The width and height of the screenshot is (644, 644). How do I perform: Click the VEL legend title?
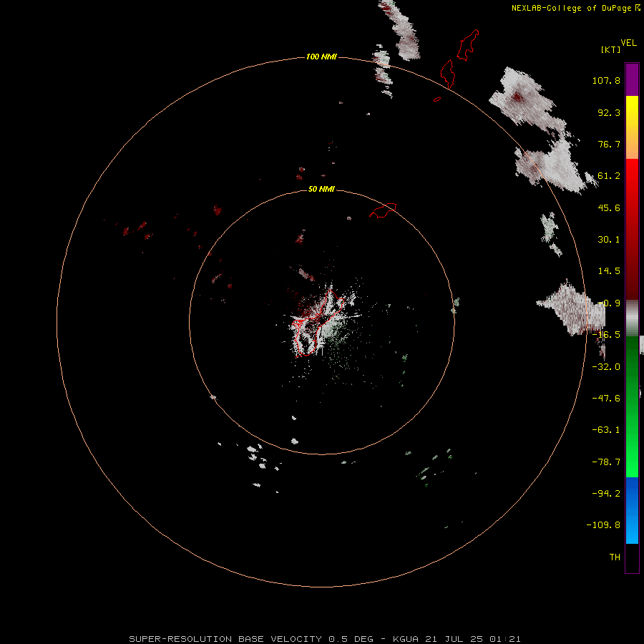coord(628,43)
